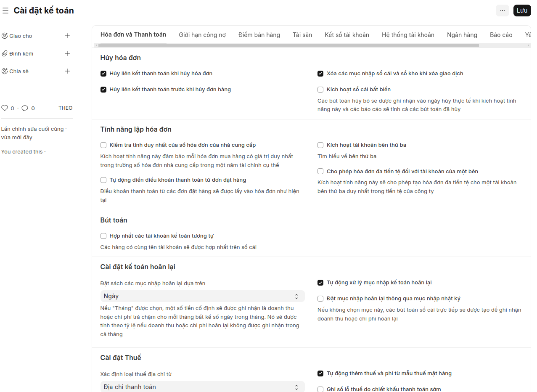Tick Kích hoạt tài khoản bên thứ ba
The image size is (537, 392).
(x=320, y=145)
